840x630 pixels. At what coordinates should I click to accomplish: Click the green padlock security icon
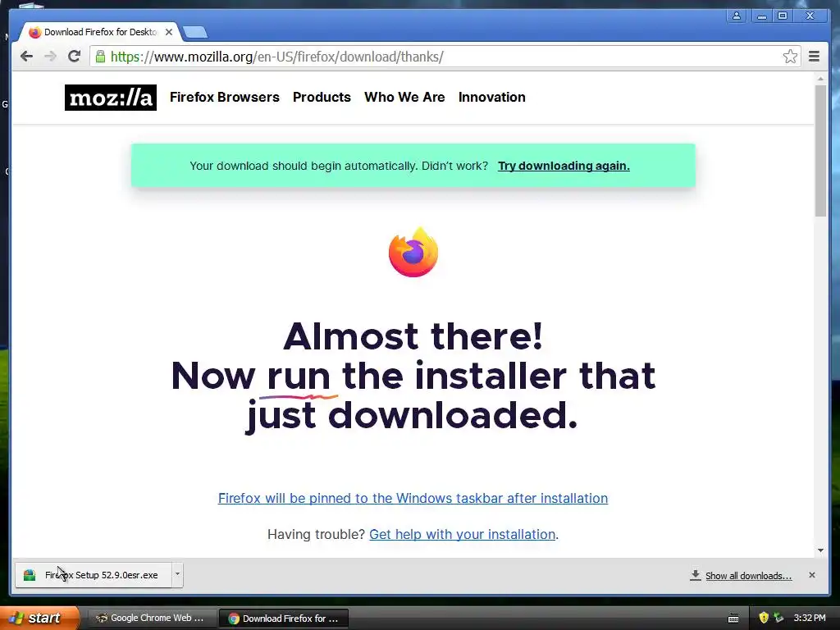pos(100,57)
